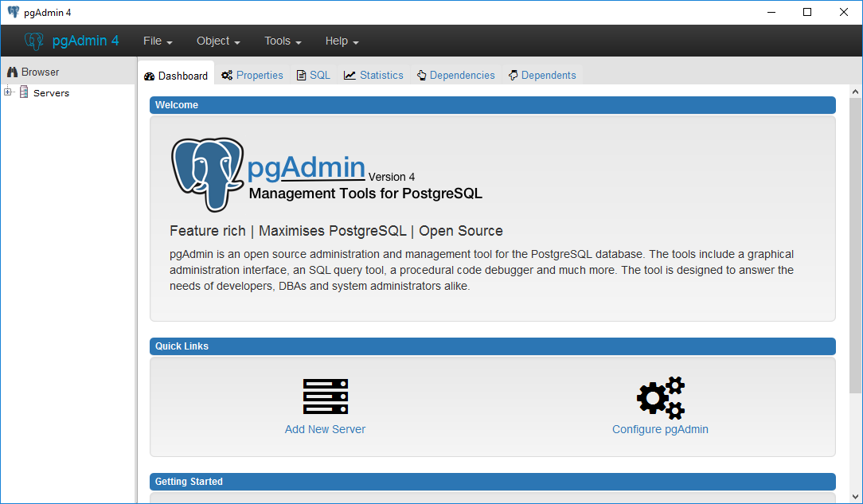Click the Quick Links panel header
This screenshot has width=863, height=504.
coord(493,346)
